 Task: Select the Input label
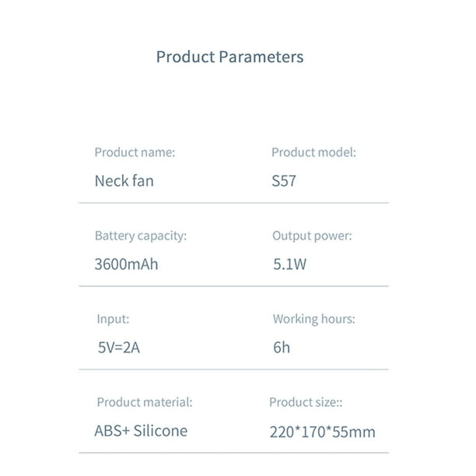click(113, 320)
